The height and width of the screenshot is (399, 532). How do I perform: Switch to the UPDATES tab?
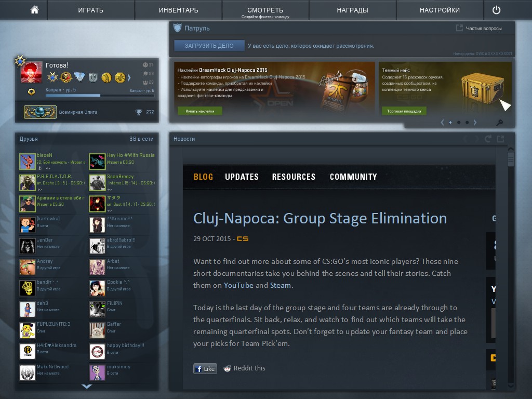pyautogui.click(x=242, y=177)
